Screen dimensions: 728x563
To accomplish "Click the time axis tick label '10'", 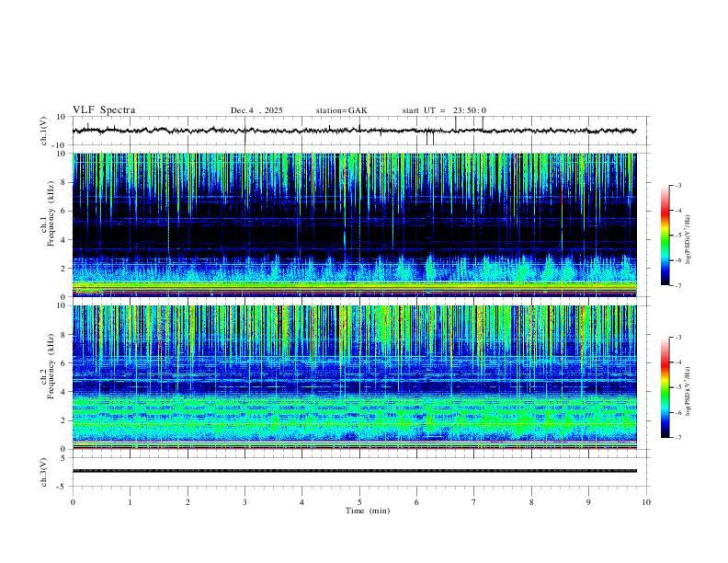I will pyautogui.click(x=646, y=502).
